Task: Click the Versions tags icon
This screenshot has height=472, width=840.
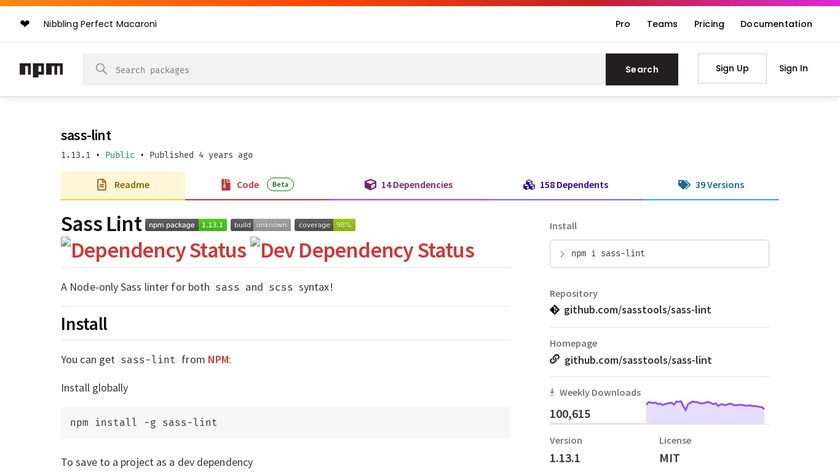Action: coord(684,185)
